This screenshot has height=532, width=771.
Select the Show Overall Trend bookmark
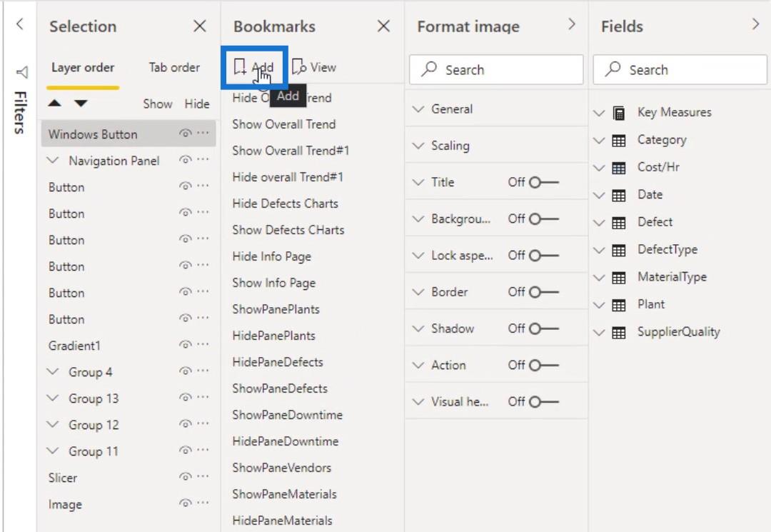tap(284, 124)
